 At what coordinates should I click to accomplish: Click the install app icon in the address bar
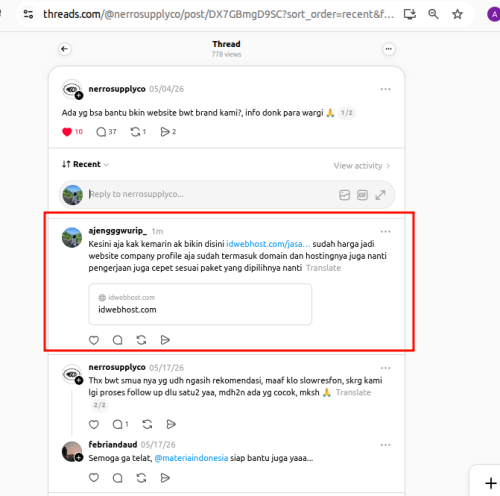410,14
